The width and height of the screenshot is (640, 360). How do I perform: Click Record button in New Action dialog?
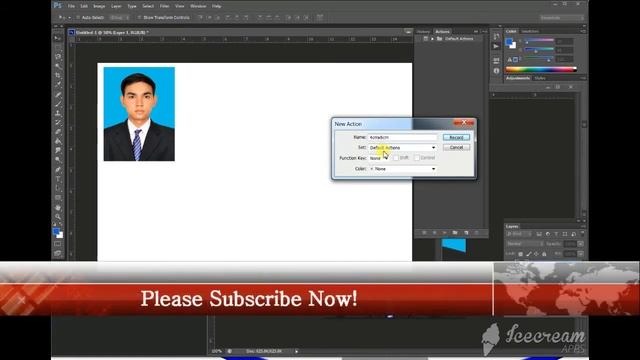(x=456, y=138)
